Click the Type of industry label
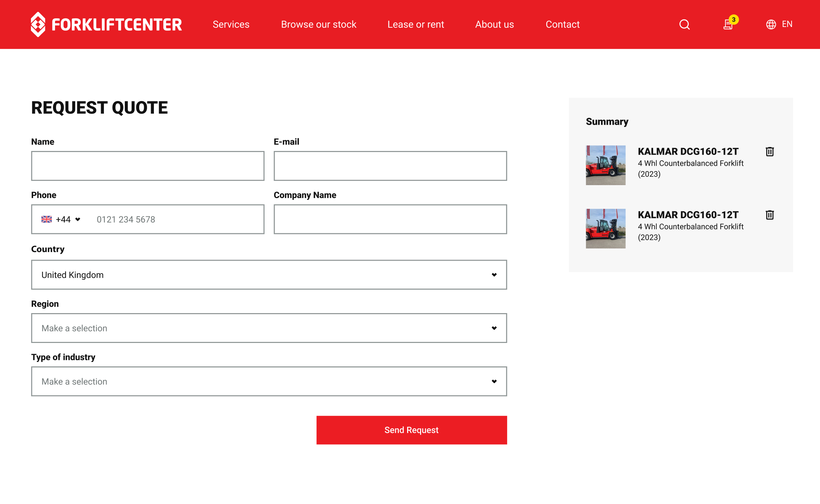The image size is (820, 504). [63, 357]
